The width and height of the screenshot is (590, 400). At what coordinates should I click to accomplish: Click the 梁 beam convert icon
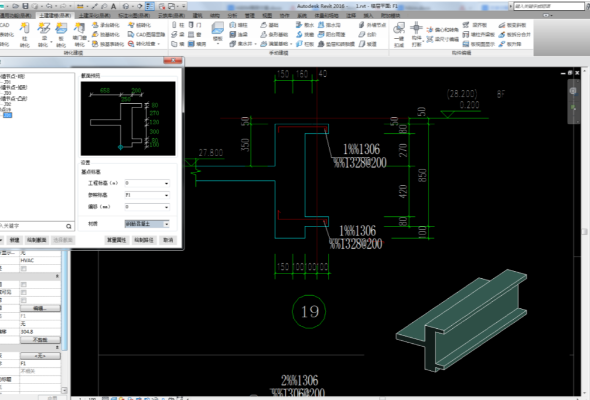coord(43,34)
